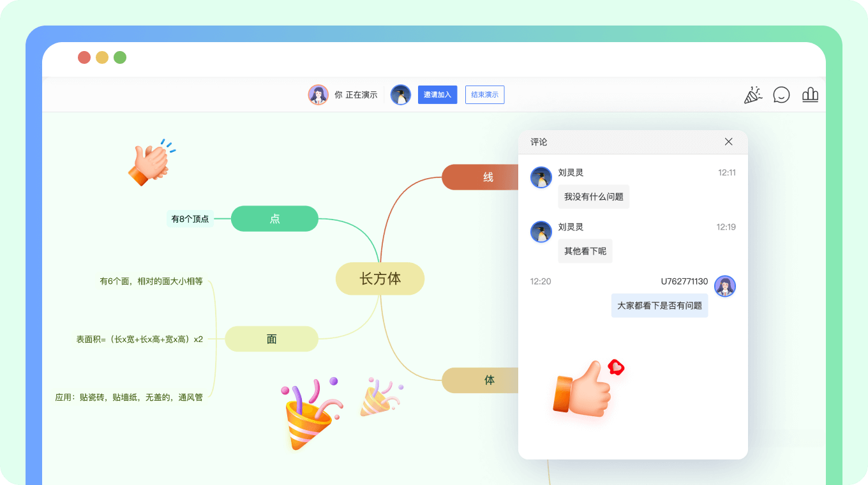Click the penguin participant avatar in the toolbar
Screen dimensions: 868x485
(x=401, y=93)
